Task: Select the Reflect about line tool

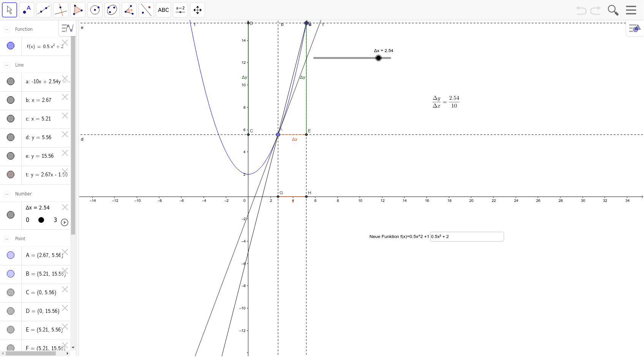Action: point(146,10)
